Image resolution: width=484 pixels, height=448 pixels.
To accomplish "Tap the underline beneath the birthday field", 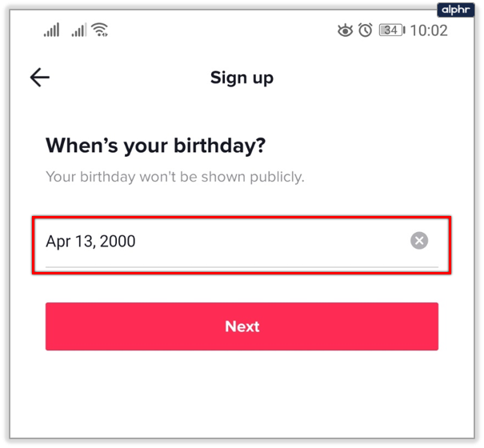I will click(242, 266).
